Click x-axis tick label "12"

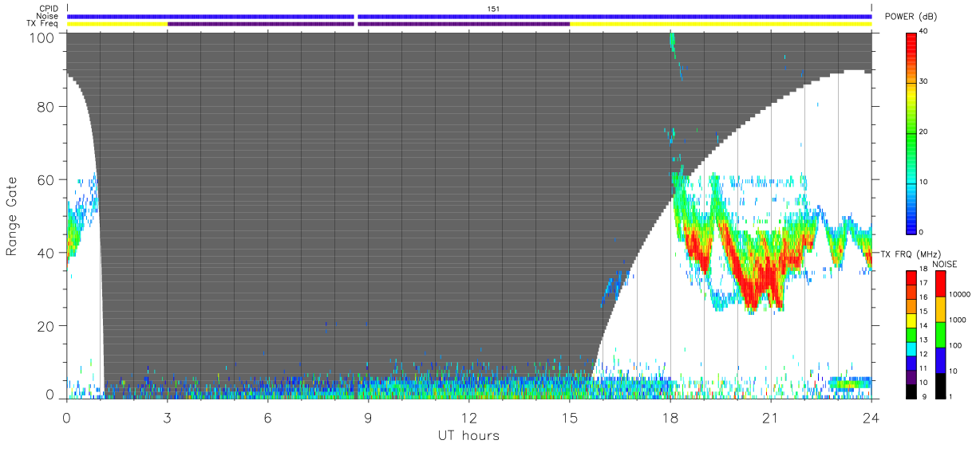(469, 418)
